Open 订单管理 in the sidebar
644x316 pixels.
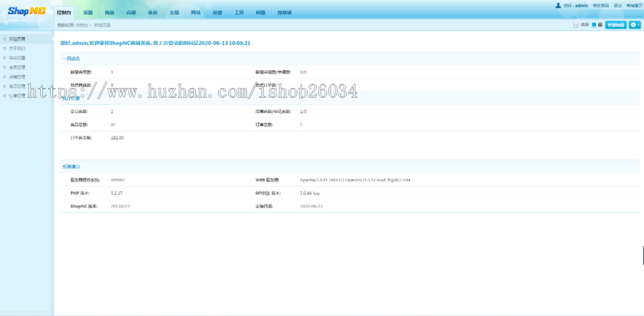point(17,96)
